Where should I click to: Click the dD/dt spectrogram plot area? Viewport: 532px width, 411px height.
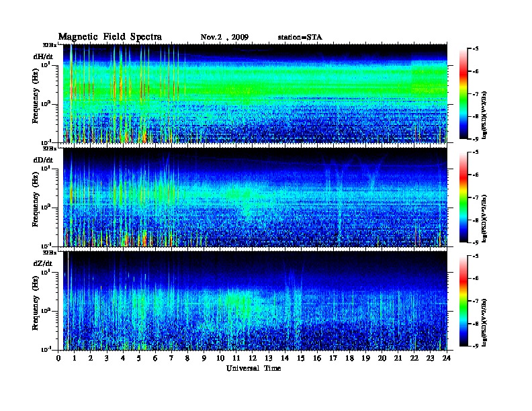pos(255,197)
